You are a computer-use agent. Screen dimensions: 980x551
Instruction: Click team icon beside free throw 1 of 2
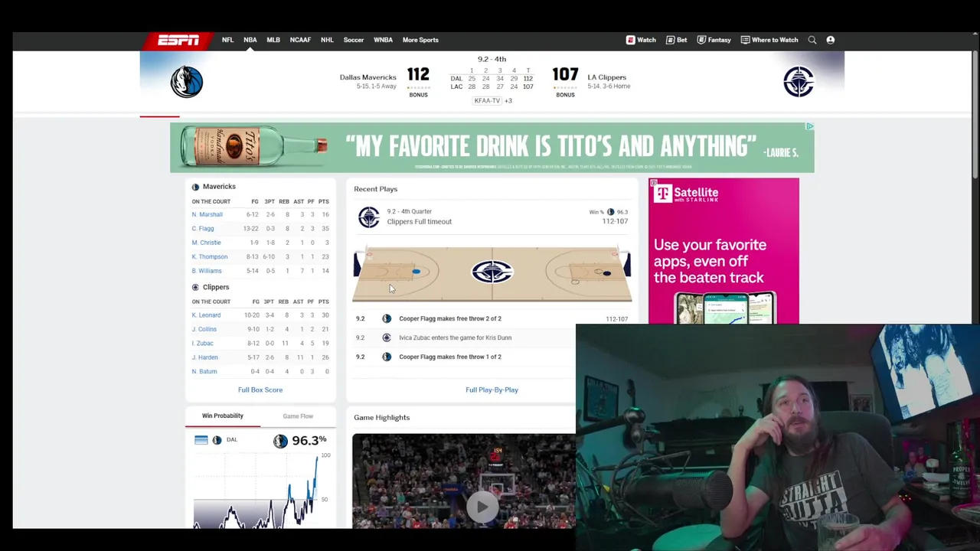(x=387, y=357)
